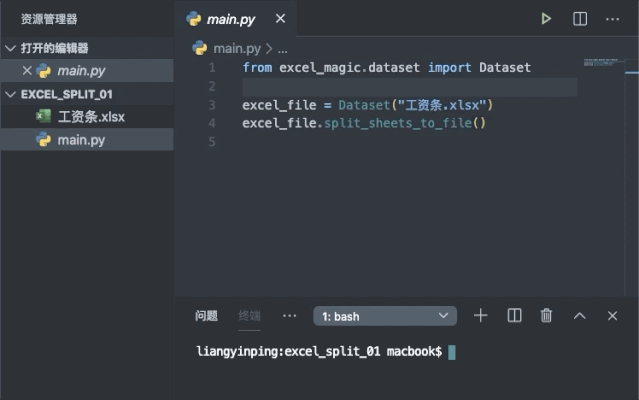Viewport: 639px width, 400px height.
Task: Open the '1: bash' terminal dropdown
Action: 385,316
